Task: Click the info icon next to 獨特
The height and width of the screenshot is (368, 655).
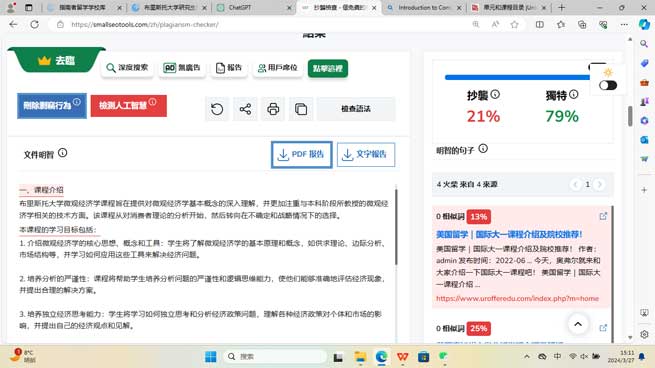Action: click(574, 94)
